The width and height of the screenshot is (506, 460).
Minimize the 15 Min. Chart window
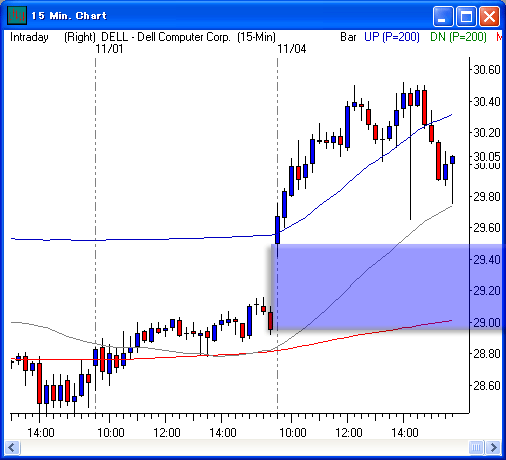[443, 16]
